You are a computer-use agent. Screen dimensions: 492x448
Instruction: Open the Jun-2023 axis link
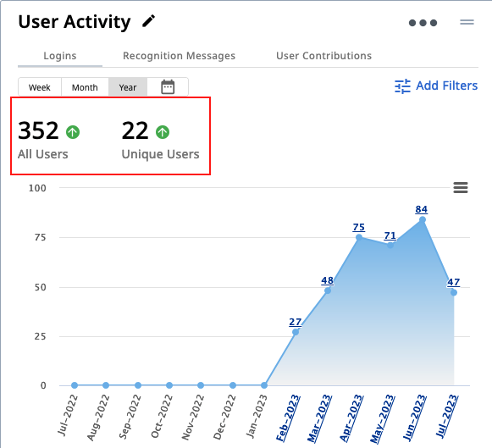point(414,418)
